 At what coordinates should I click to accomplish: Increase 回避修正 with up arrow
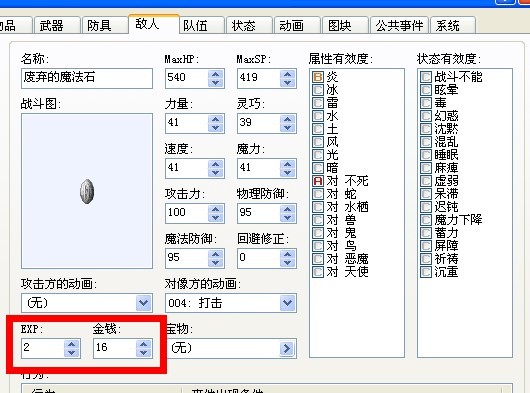(288, 254)
